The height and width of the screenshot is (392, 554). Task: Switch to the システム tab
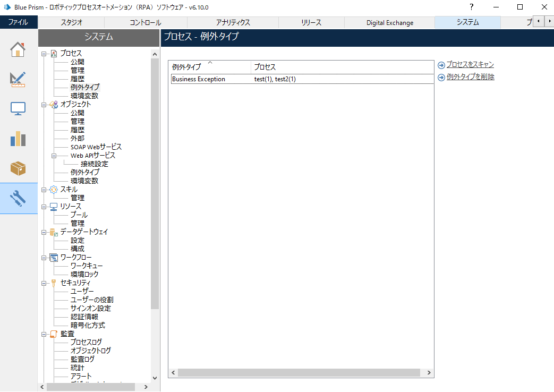coord(467,22)
